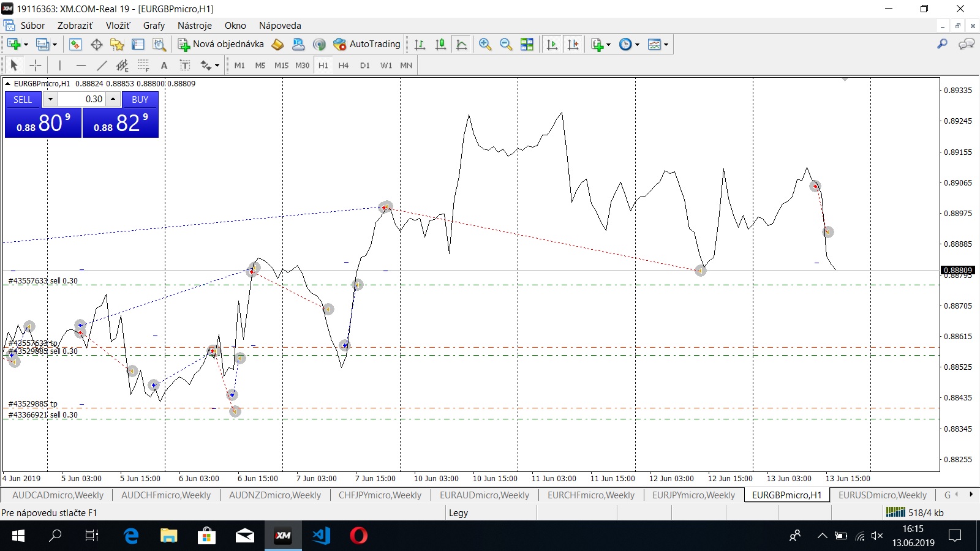Draw a horizontal line tool
Viewport: 980px width, 551px height.
pyautogui.click(x=81, y=65)
